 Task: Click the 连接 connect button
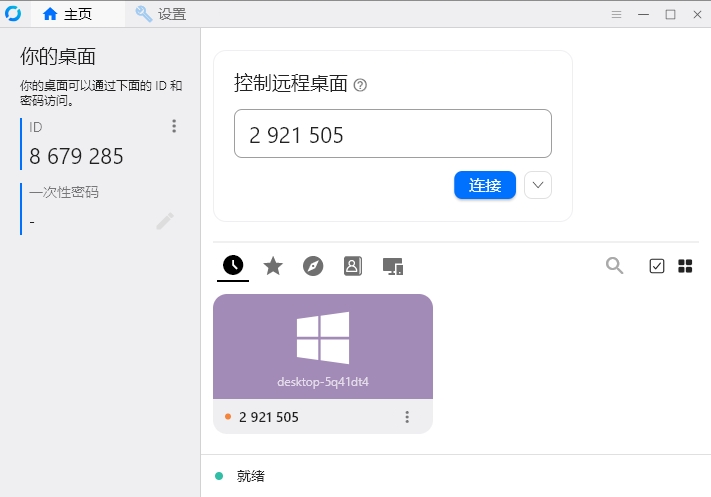tap(485, 185)
